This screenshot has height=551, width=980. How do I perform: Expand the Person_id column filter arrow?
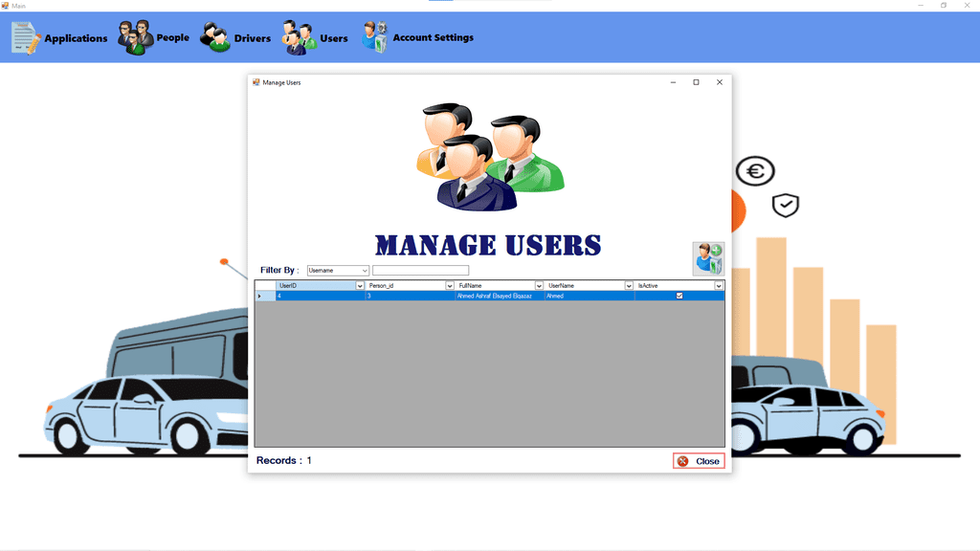coord(450,286)
